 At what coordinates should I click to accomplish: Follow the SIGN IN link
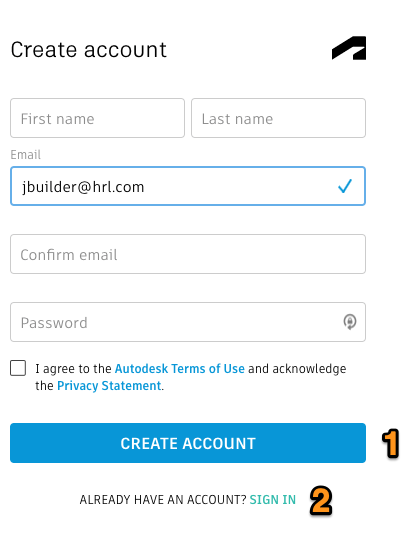273,500
